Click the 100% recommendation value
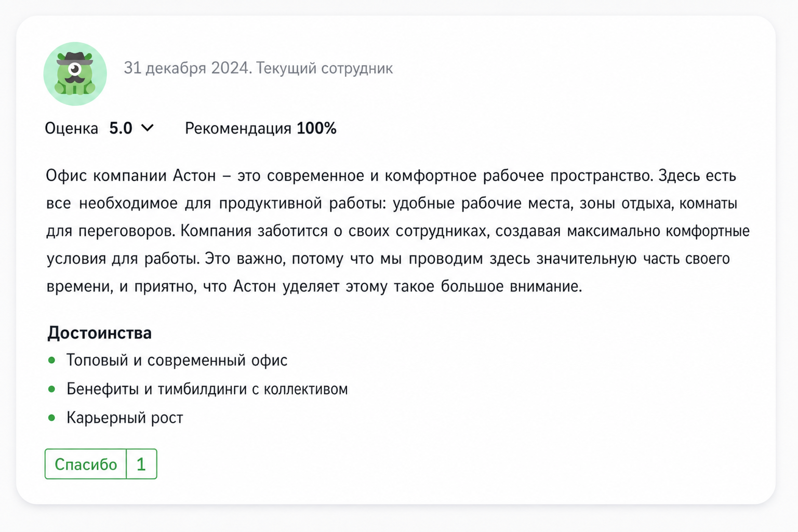Viewport: 798px width, 532px height. (316, 128)
